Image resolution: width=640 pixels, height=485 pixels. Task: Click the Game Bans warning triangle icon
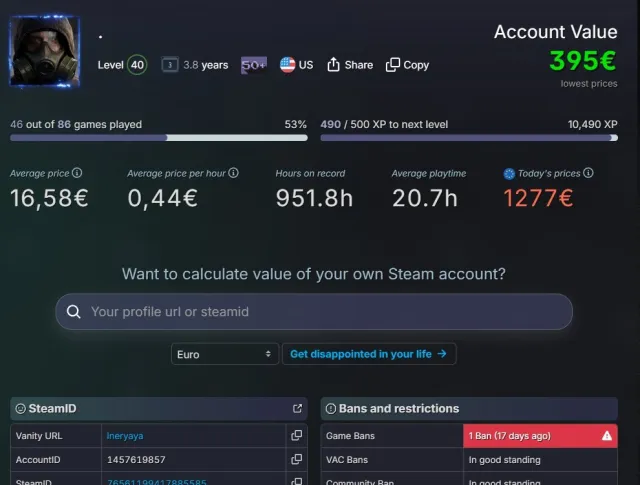[607, 436]
